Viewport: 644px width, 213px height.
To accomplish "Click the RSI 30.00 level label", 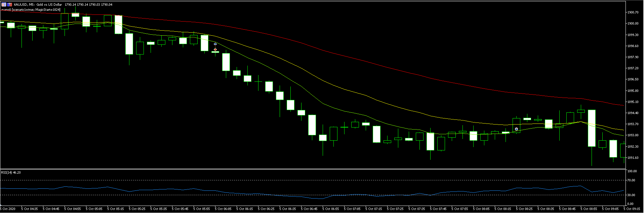I will [632, 195].
